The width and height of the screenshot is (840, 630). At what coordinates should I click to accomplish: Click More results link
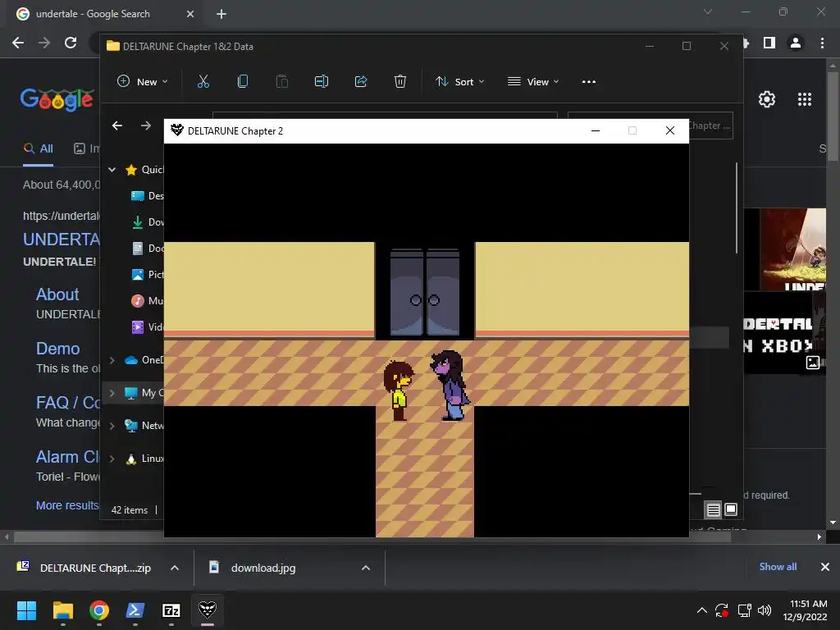pos(67,505)
